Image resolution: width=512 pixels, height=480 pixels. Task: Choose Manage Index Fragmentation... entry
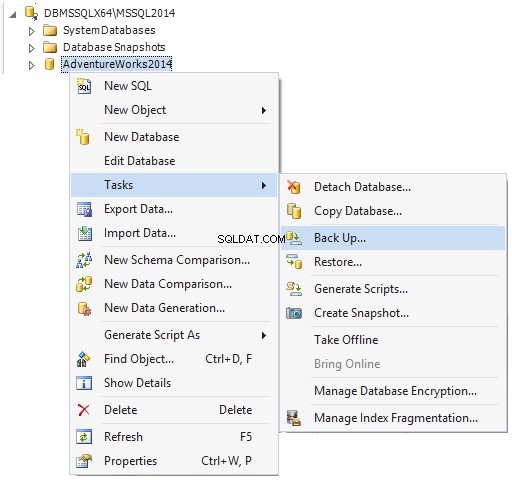coord(393,418)
